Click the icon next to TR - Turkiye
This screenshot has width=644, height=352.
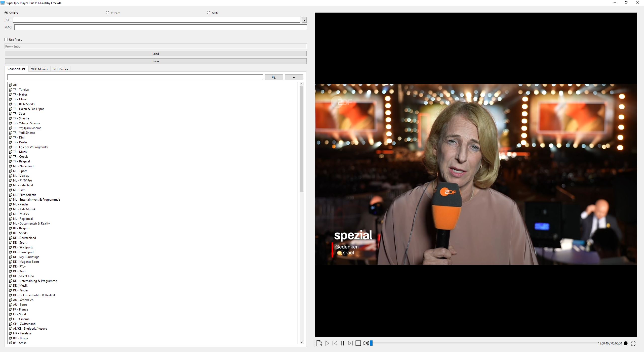coord(11,90)
